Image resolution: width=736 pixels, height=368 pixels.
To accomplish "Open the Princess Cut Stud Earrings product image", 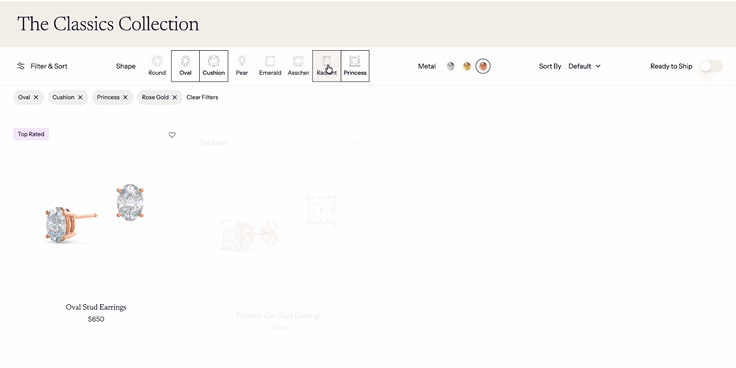I will click(279, 223).
